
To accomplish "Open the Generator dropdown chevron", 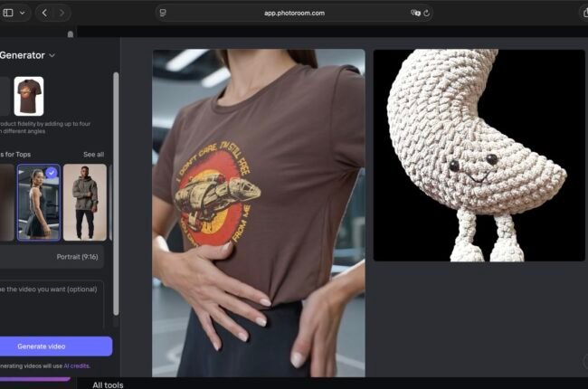I will tap(52, 55).
